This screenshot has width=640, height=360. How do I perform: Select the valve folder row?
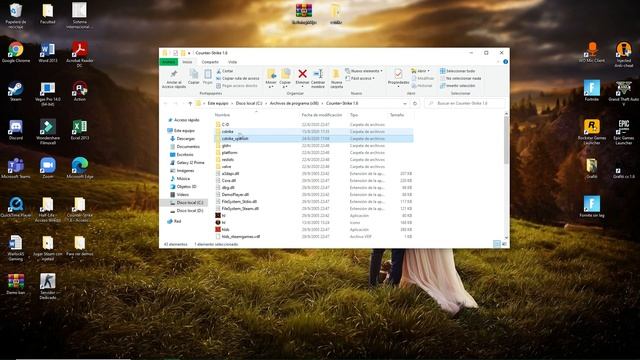click(313, 167)
